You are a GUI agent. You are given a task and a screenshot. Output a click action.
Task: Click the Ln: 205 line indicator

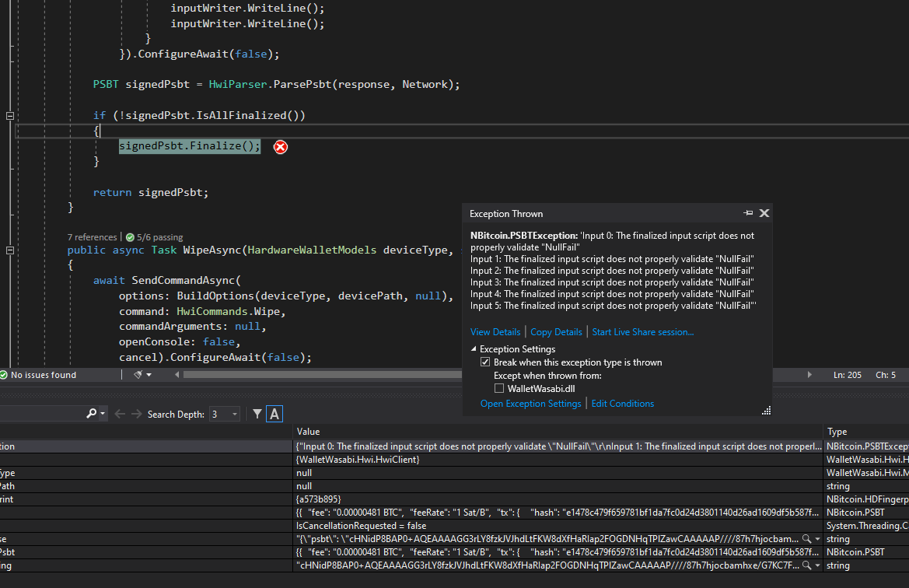(x=848, y=375)
